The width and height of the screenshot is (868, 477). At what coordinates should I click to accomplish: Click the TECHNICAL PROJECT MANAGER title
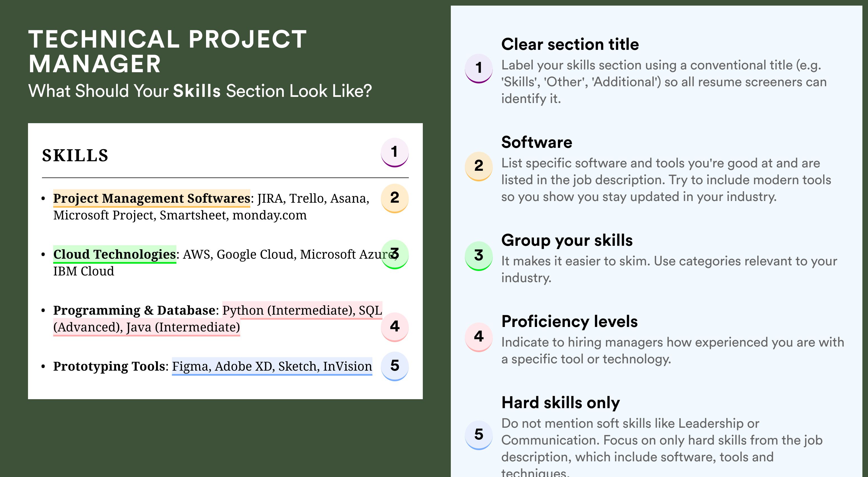(x=167, y=52)
